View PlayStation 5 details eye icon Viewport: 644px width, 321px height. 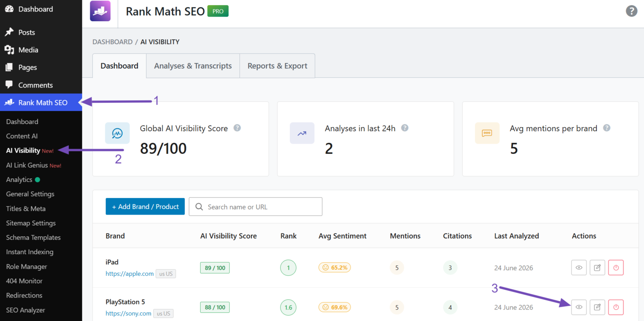[x=579, y=307]
